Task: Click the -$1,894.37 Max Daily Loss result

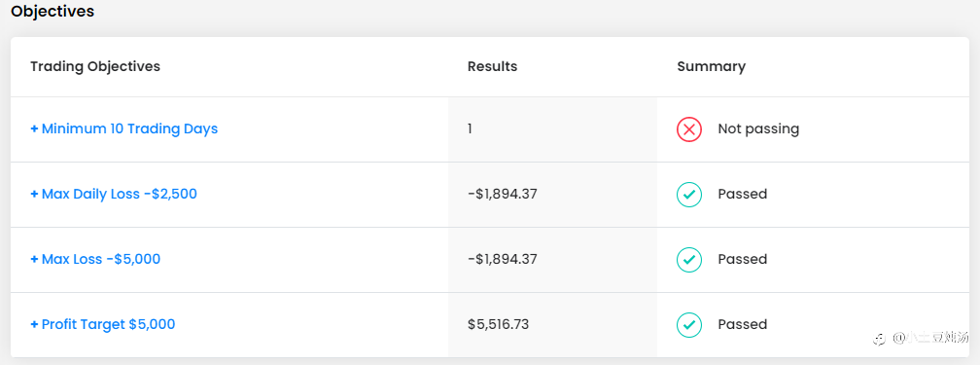Action: (x=503, y=194)
